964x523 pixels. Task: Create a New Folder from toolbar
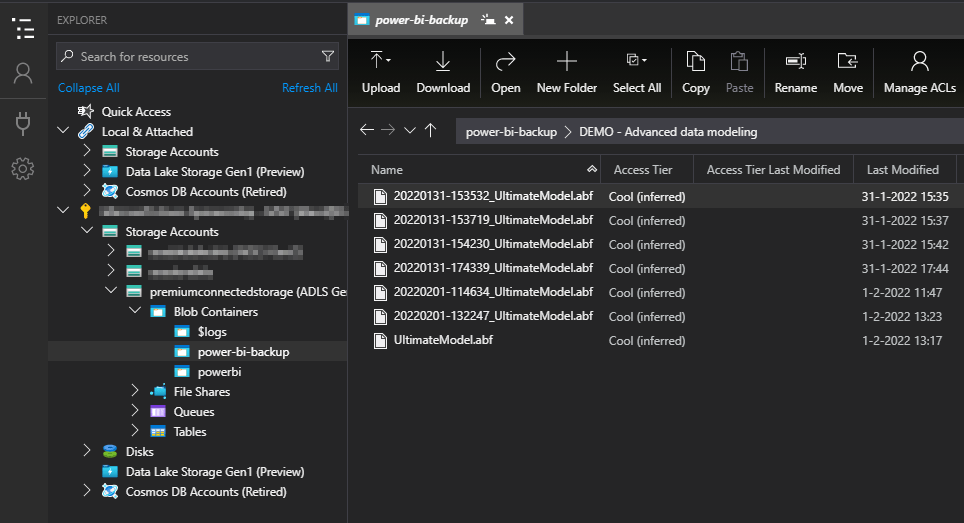pos(566,72)
